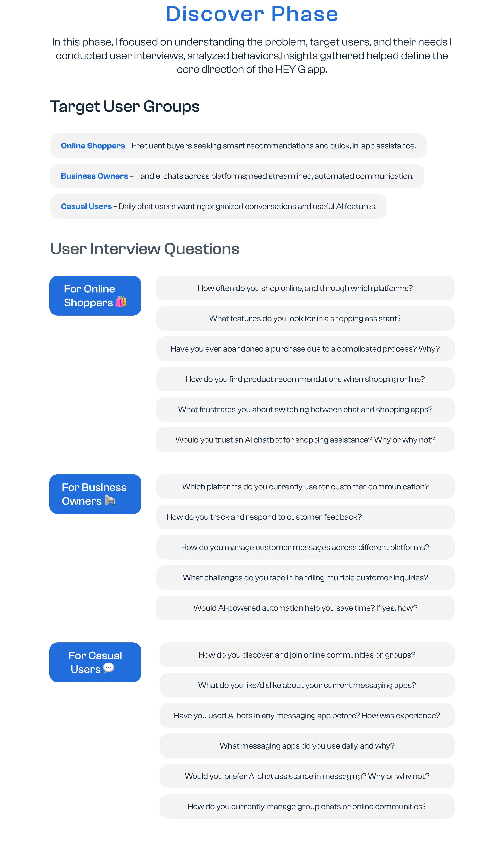Select the blue Business Owners link text
Screen dimensions: 504x854
pyautogui.click(x=94, y=176)
